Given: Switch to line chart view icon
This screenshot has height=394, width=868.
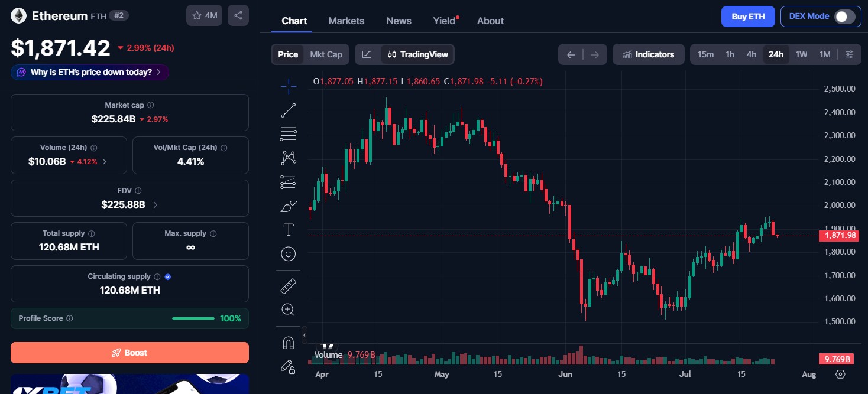Looking at the screenshot, I should coord(367,54).
